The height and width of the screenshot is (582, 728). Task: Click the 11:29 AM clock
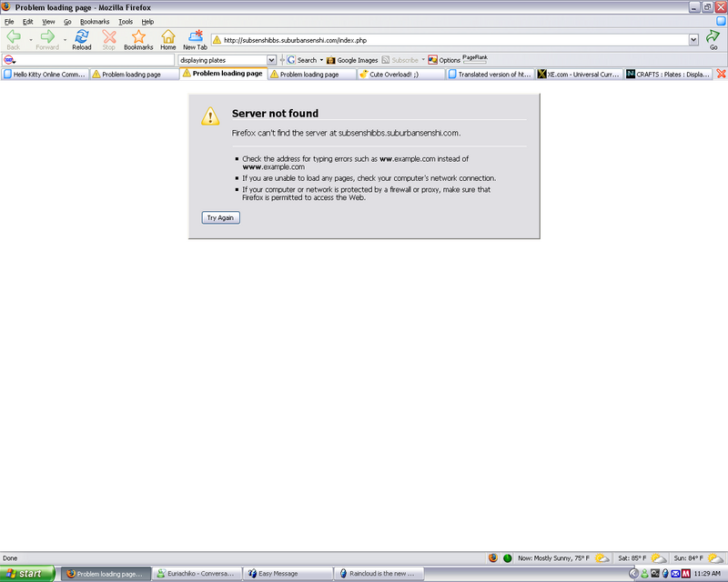point(707,574)
